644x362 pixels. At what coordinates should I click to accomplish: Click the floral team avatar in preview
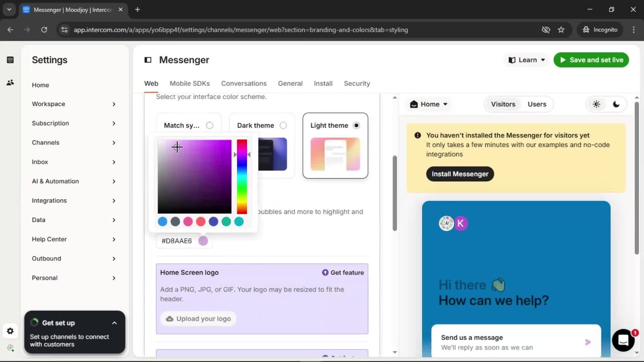(446, 223)
